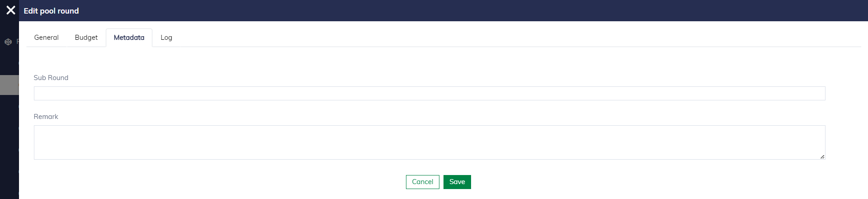
Task: Click inside the Remark text area
Action: click(x=429, y=142)
